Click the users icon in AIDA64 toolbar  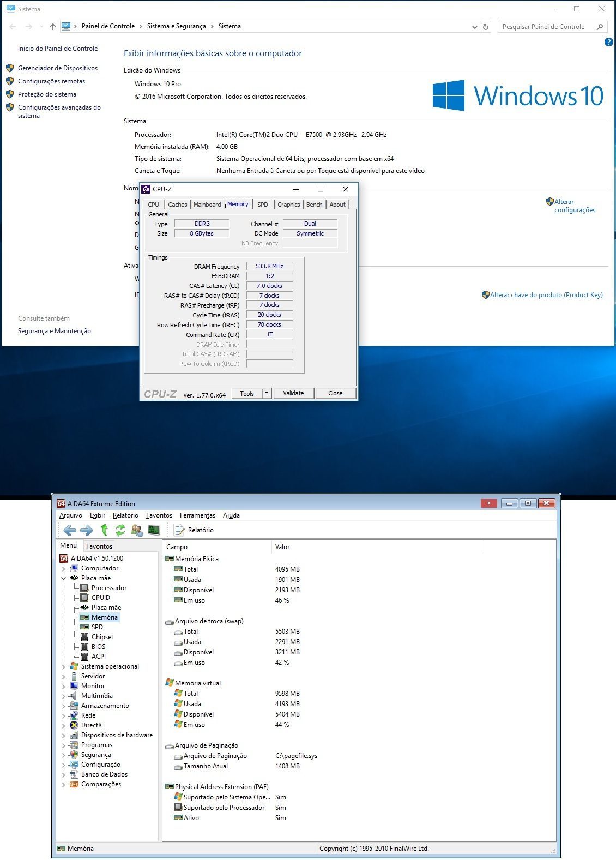point(137,530)
